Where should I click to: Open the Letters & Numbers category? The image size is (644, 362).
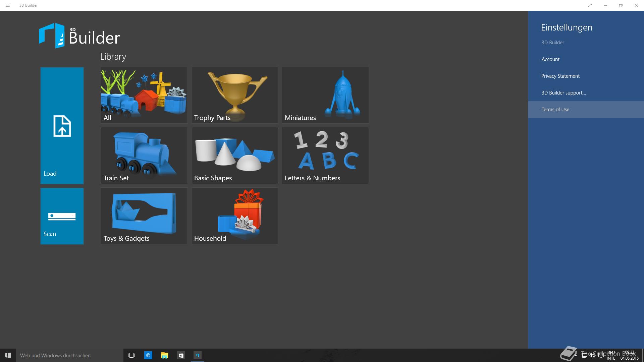(x=325, y=156)
